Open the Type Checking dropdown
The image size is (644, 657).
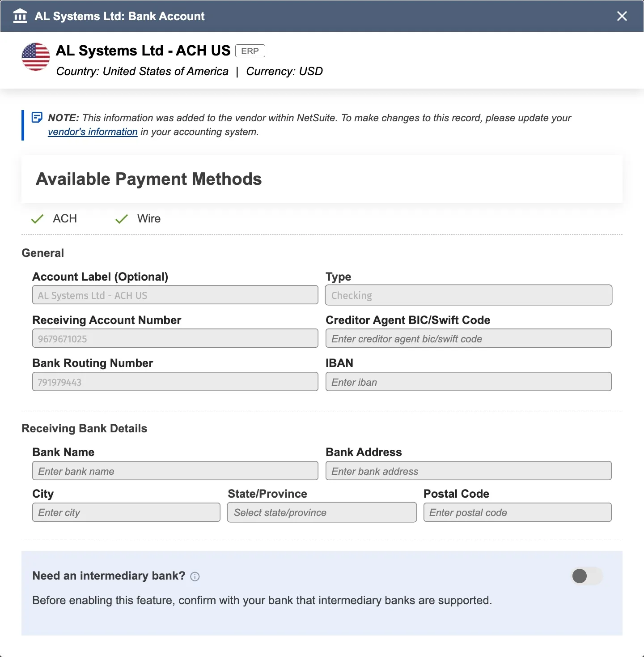pos(469,295)
